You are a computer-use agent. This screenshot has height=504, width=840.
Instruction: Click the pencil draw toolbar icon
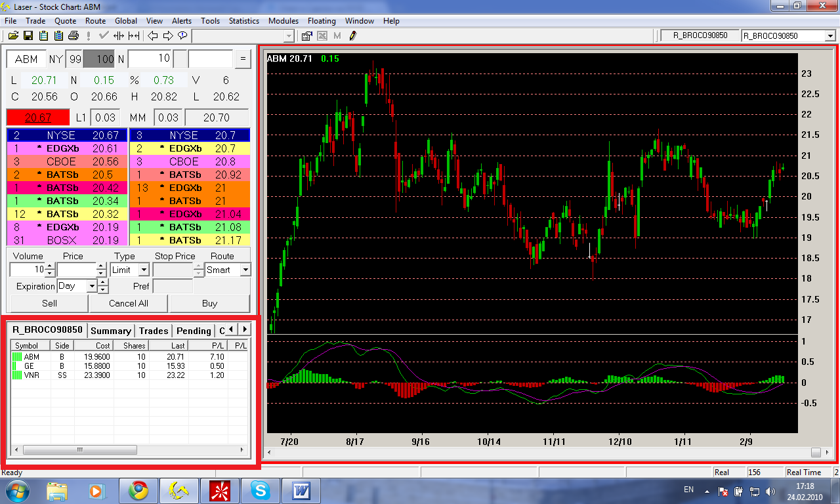[x=352, y=35]
